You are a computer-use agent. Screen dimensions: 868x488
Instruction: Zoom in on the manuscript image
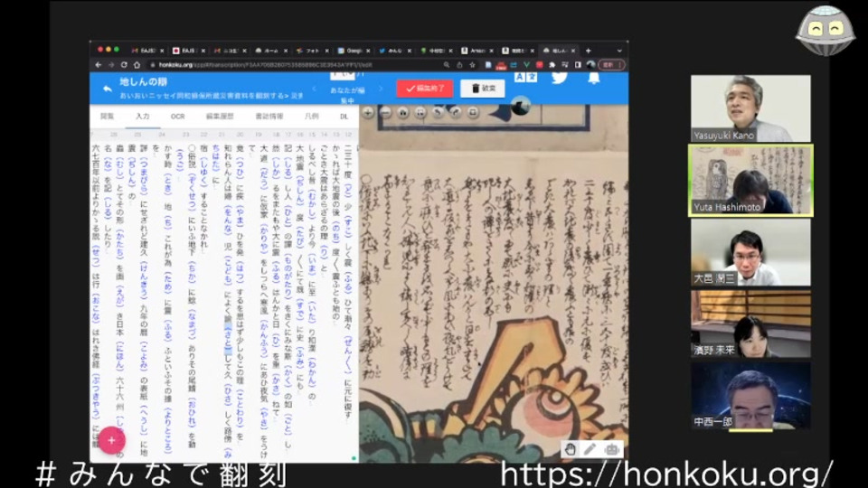[368, 113]
